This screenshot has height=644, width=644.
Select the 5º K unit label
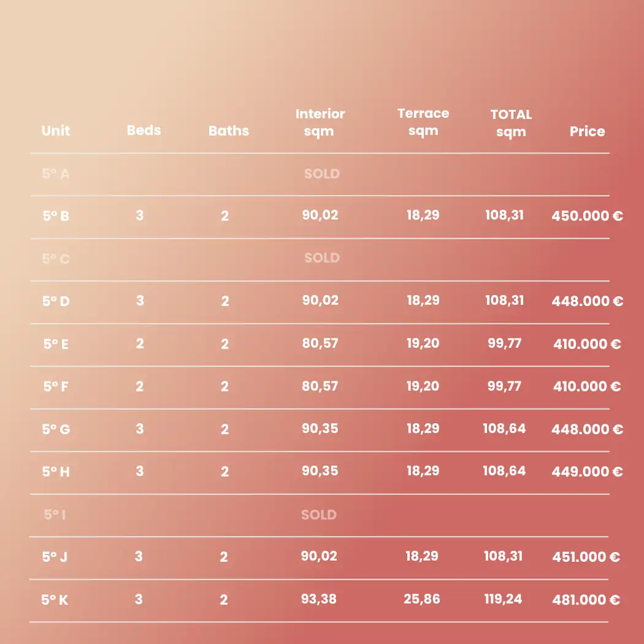click(55, 600)
